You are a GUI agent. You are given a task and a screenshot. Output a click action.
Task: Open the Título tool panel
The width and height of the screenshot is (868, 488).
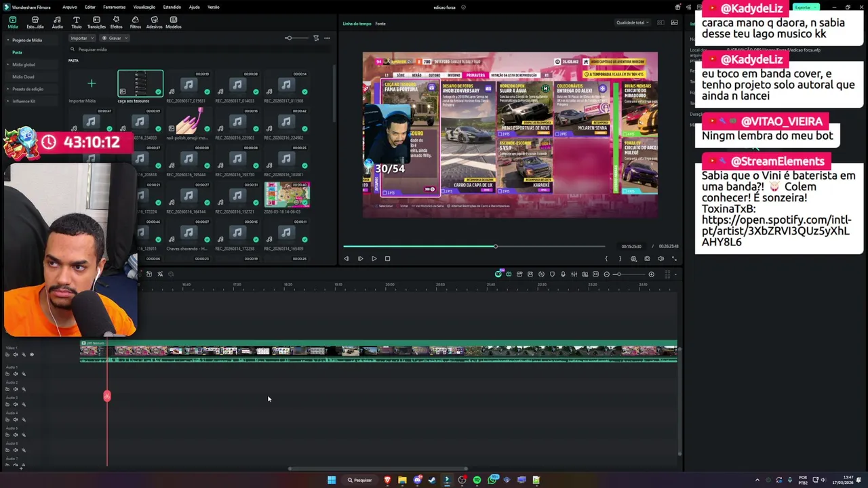point(76,22)
